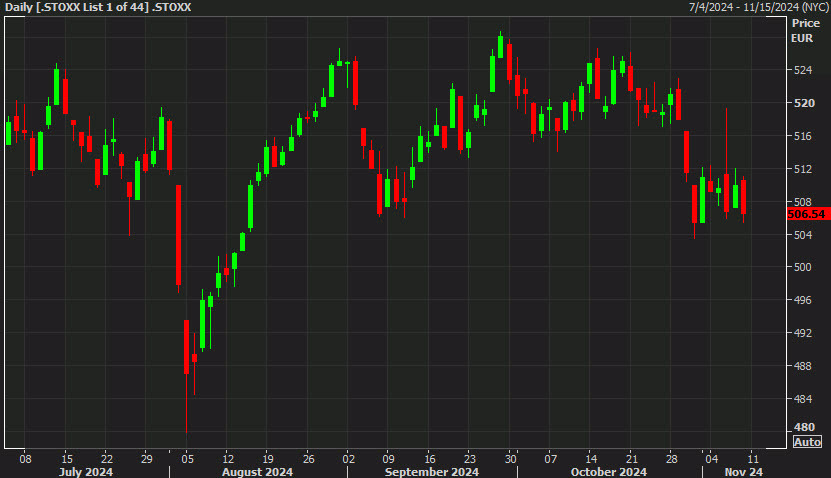This screenshot has width=831, height=478.
Task: Click the 488 price axis value
Action: tap(803, 366)
